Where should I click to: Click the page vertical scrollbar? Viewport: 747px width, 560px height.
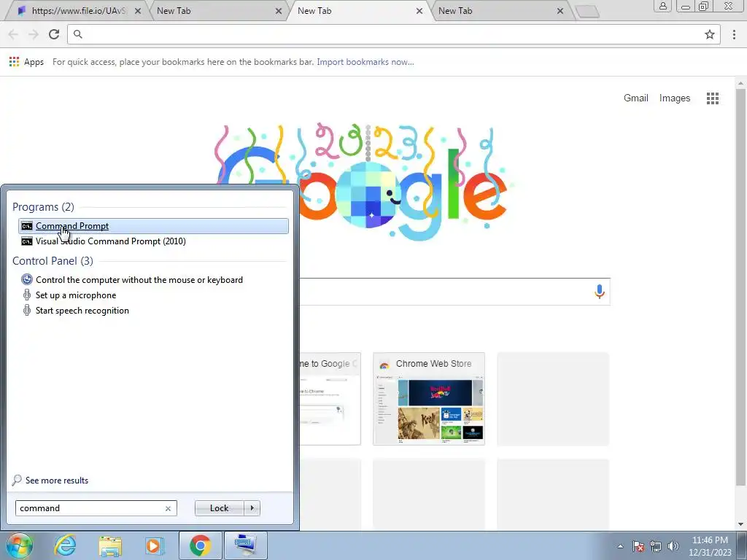[740, 286]
